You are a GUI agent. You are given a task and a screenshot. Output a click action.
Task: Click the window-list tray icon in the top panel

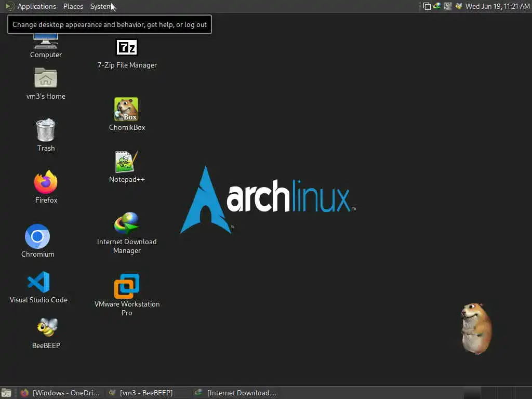[427, 6]
